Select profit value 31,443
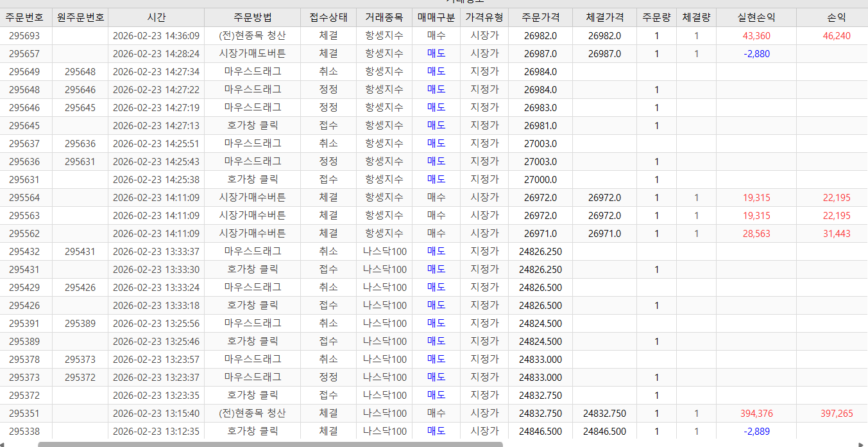The width and height of the screenshot is (868, 447). pos(837,234)
